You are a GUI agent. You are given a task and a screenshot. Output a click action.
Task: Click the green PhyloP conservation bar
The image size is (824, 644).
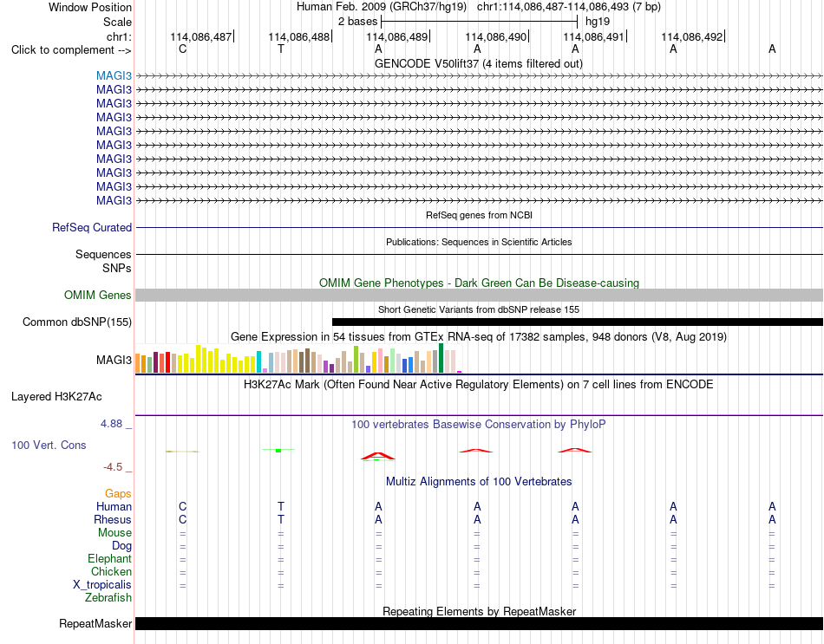tap(278, 450)
